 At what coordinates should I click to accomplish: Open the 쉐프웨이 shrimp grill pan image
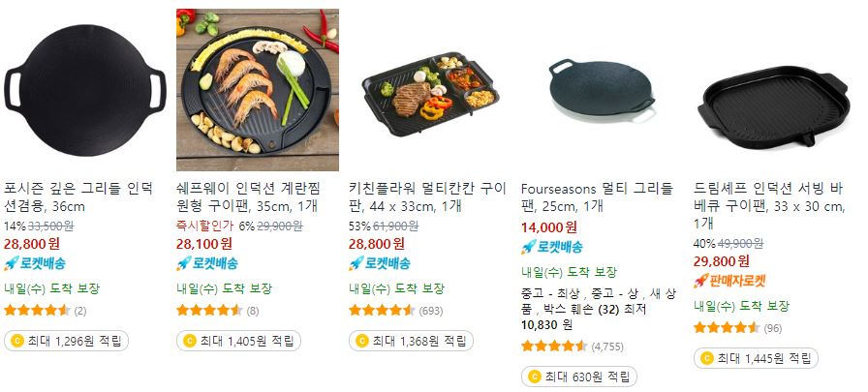click(x=258, y=90)
